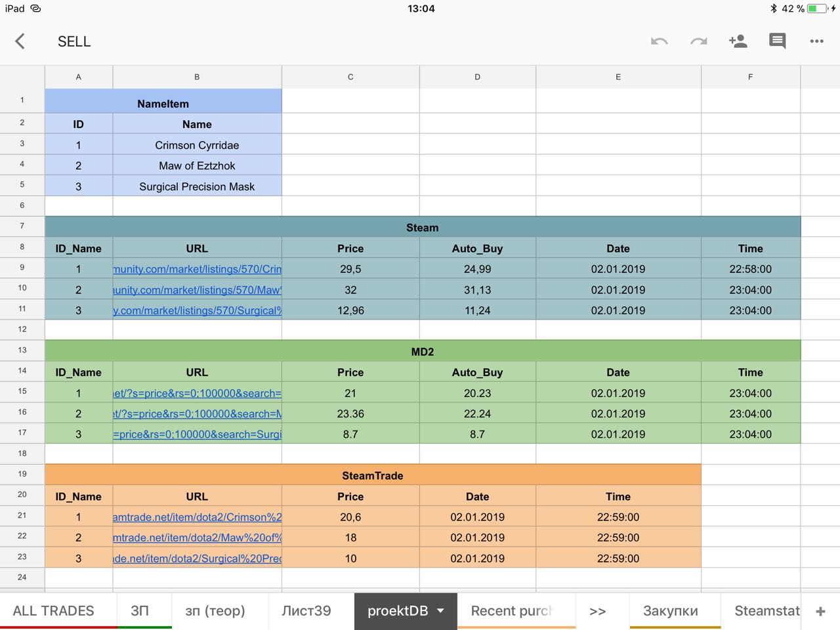The height and width of the screenshot is (630, 840).
Task: Open MD2 link in row 15
Action: pos(198,393)
